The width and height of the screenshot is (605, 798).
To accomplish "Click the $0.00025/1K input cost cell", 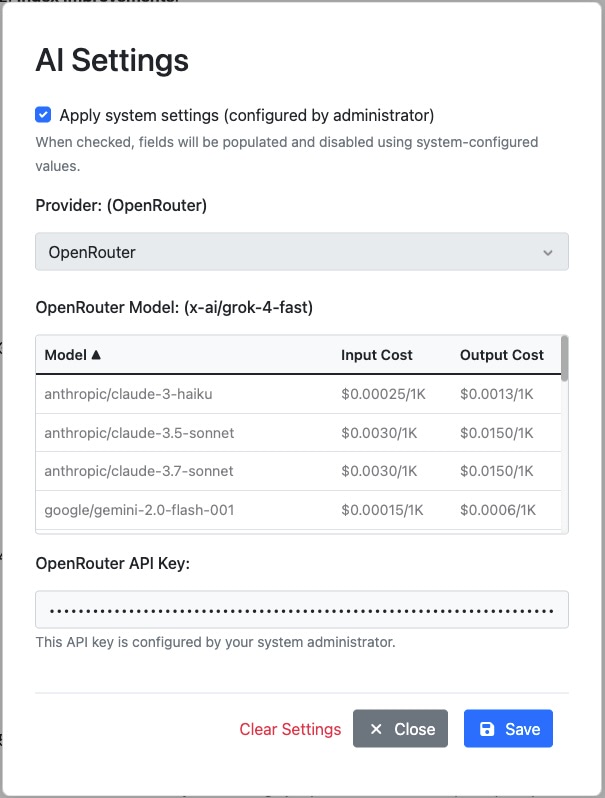I will click(x=382, y=394).
